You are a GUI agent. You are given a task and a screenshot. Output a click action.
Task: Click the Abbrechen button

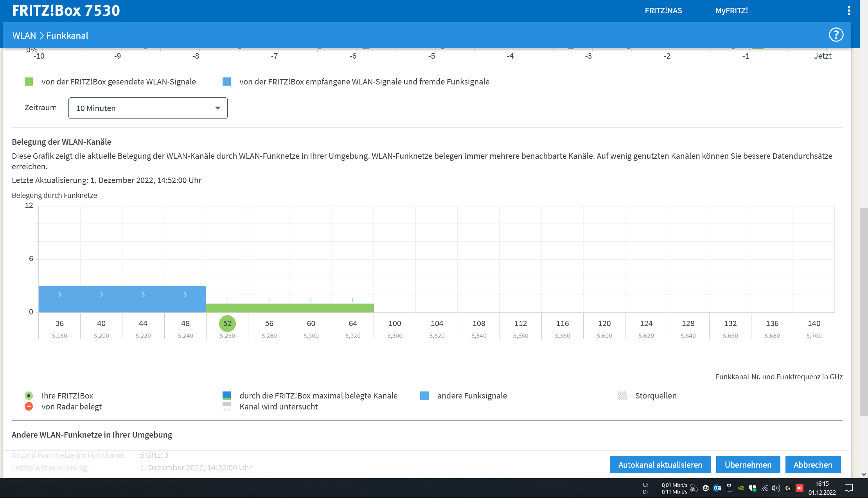tap(812, 465)
